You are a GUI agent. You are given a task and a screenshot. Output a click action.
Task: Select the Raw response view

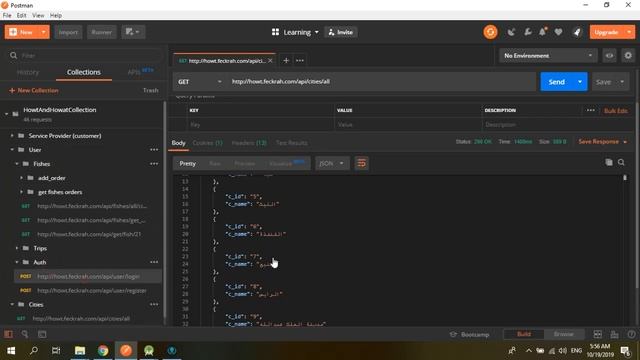point(215,163)
